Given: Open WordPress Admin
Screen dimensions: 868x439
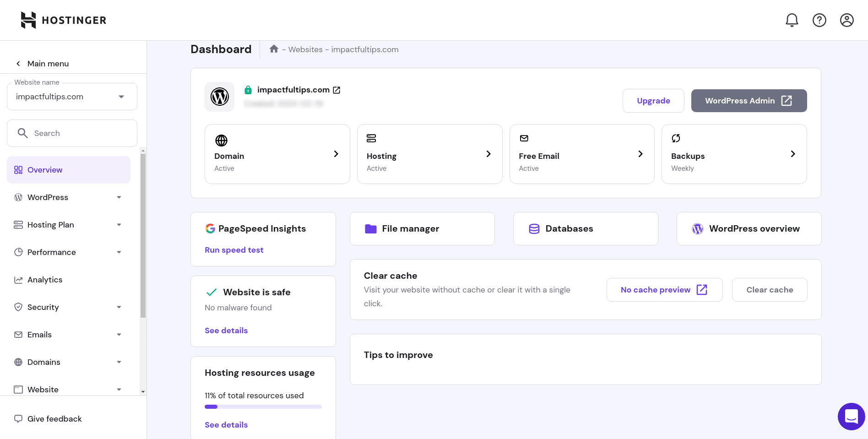Looking at the screenshot, I should [x=749, y=101].
